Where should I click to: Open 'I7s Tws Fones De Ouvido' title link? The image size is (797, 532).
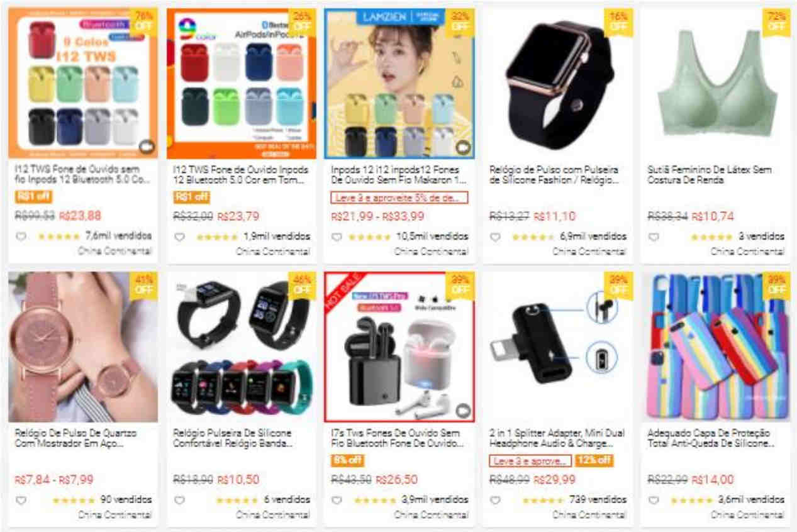click(398, 438)
